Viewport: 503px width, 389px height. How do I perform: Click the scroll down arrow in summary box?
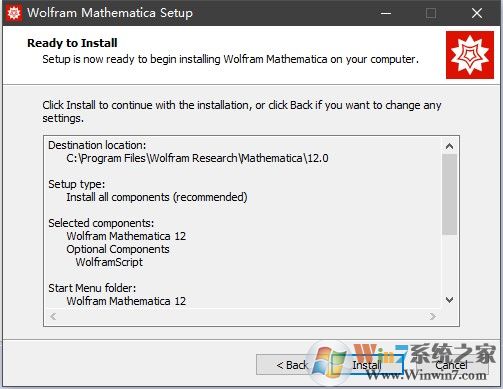[x=449, y=300]
